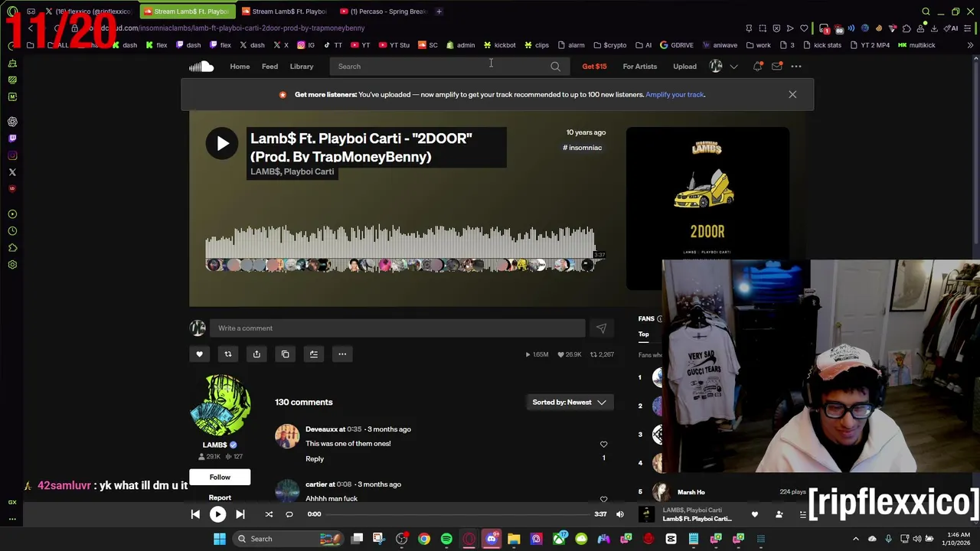Repost the track
This screenshot has height=551, width=980.
pyautogui.click(x=227, y=354)
